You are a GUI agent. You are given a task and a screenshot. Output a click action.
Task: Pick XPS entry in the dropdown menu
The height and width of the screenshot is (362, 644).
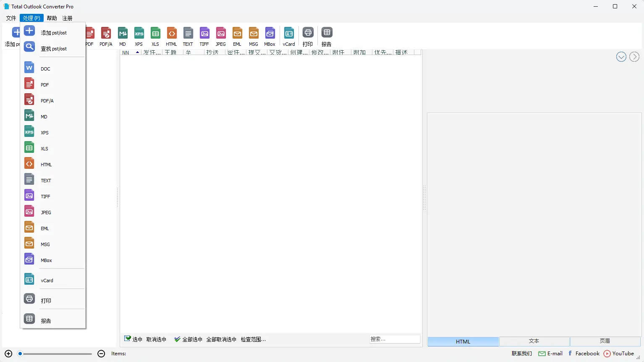point(53,133)
